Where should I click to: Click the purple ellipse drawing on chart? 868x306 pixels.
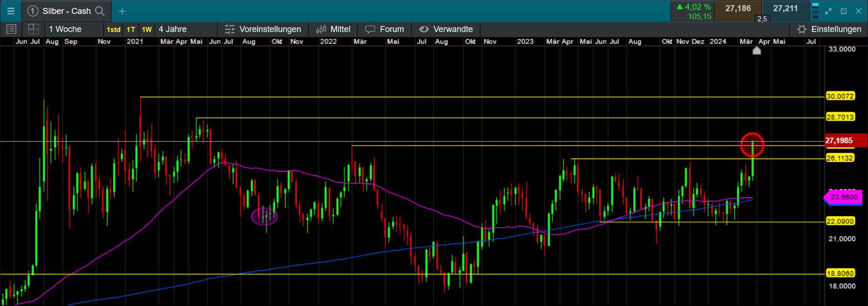(x=264, y=216)
